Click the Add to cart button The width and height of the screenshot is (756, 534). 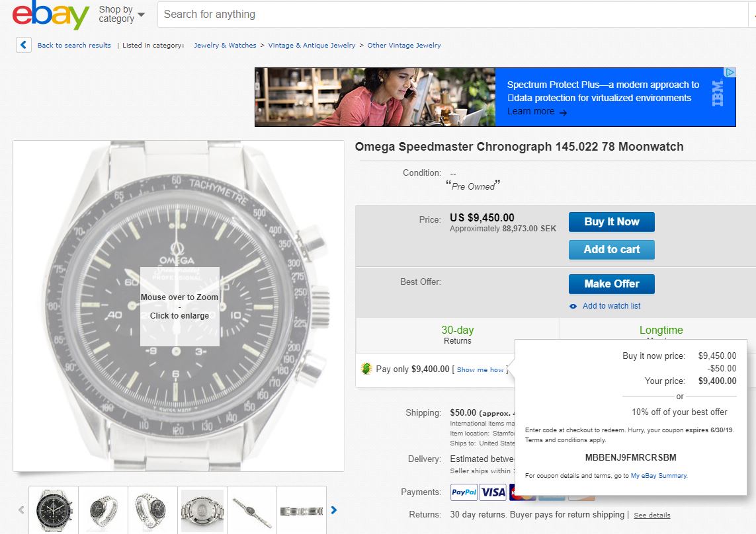(611, 249)
